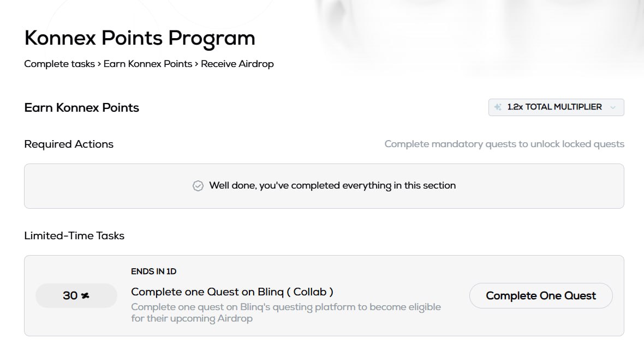
Task: Select the 30 points reward badge
Action: pyautogui.click(x=76, y=295)
